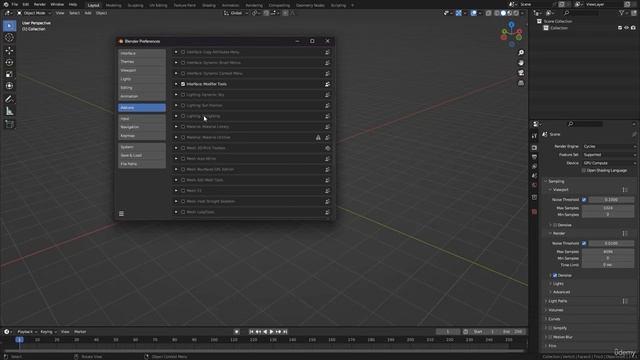Click warning icon on Material Utilities add-on
The width and height of the screenshot is (640, 360).
tap(318, 138)
